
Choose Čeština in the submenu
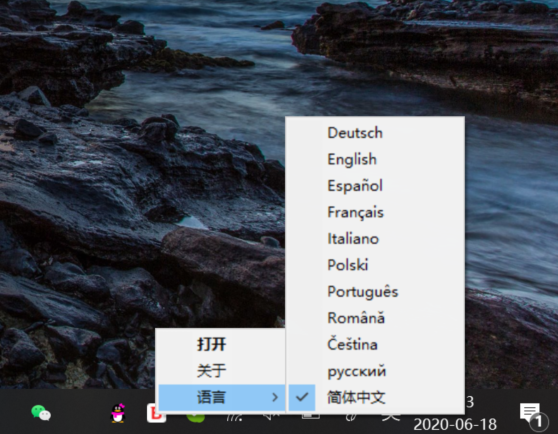coord(375,344)
